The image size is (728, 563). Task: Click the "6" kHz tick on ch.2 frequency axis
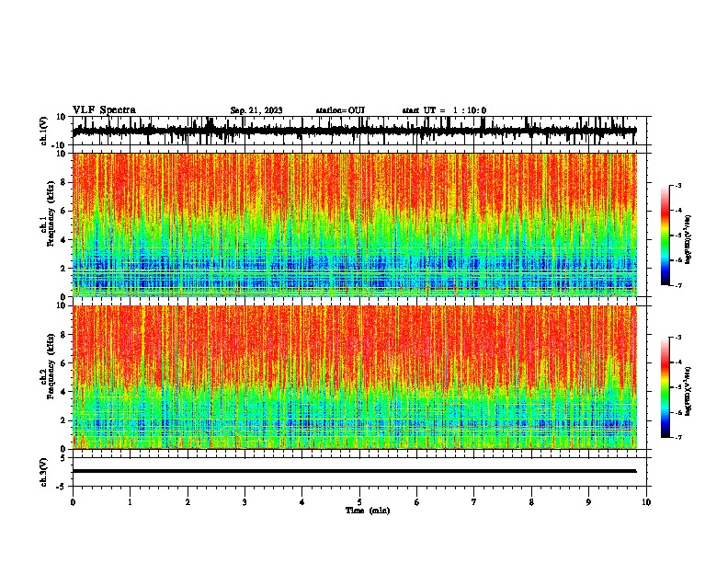(64, 362)
